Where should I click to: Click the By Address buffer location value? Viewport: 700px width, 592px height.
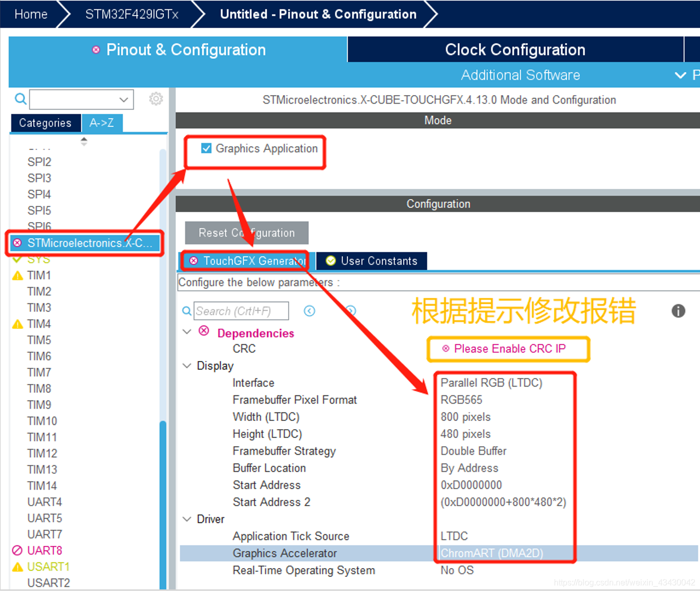[470, 468]
